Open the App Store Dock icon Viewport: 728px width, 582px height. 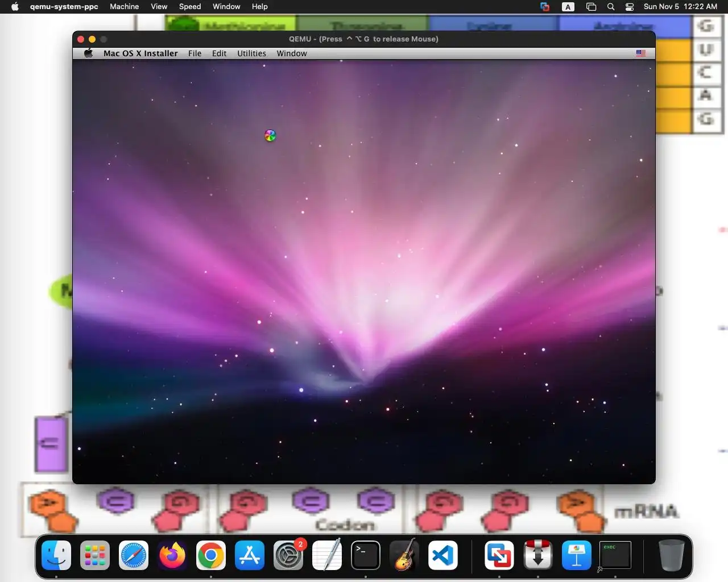coord(250,555)
